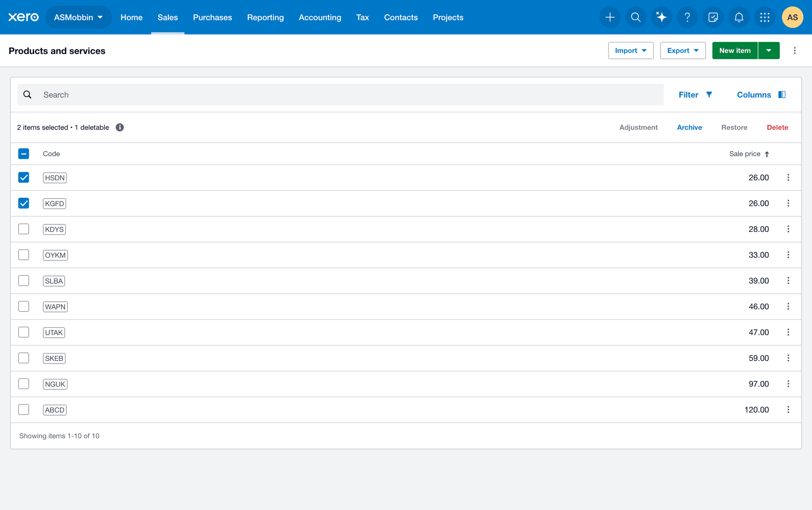Open row options for SLBA

pyautogui.click(x=788, y=281)
